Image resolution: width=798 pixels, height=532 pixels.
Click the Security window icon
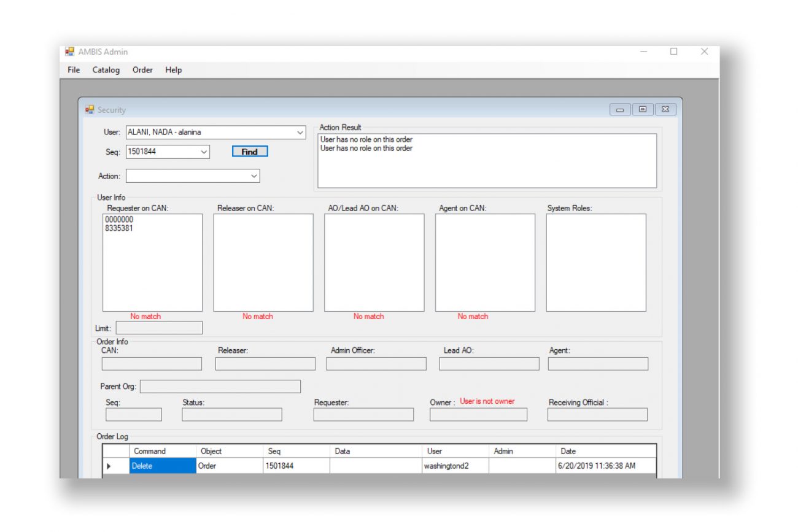[x=90, y=110]
